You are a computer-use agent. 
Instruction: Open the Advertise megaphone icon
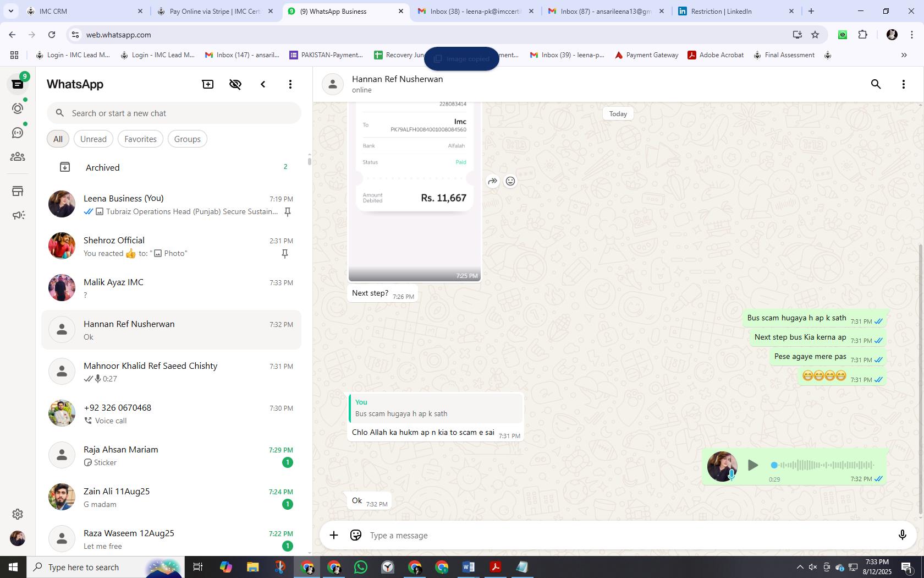18,215
